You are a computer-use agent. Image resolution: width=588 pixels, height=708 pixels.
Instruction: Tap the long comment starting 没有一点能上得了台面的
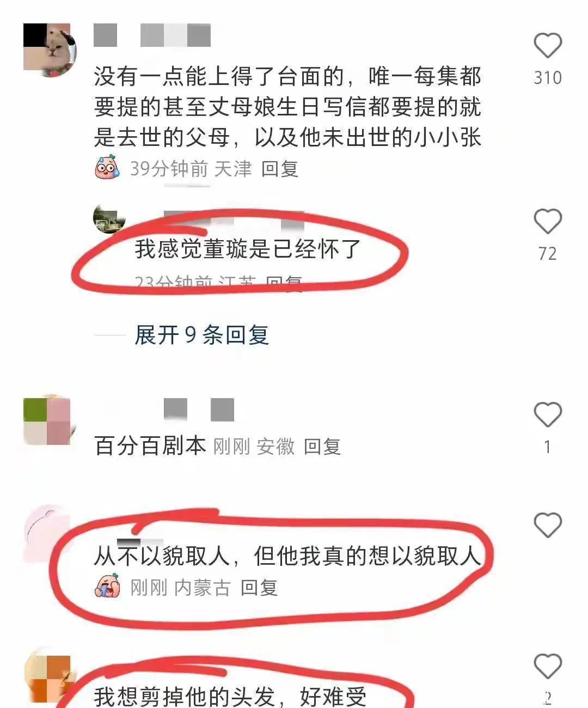pyautogui.click(x=288, y=107)
